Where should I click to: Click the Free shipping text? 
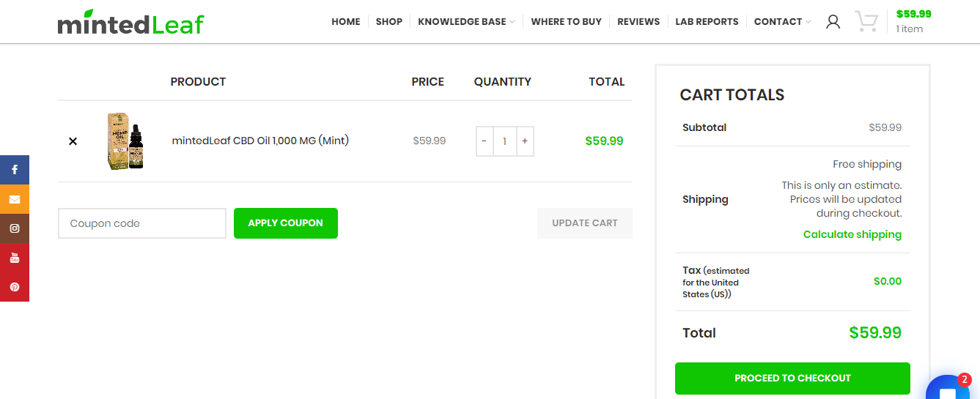coord(867,164)
